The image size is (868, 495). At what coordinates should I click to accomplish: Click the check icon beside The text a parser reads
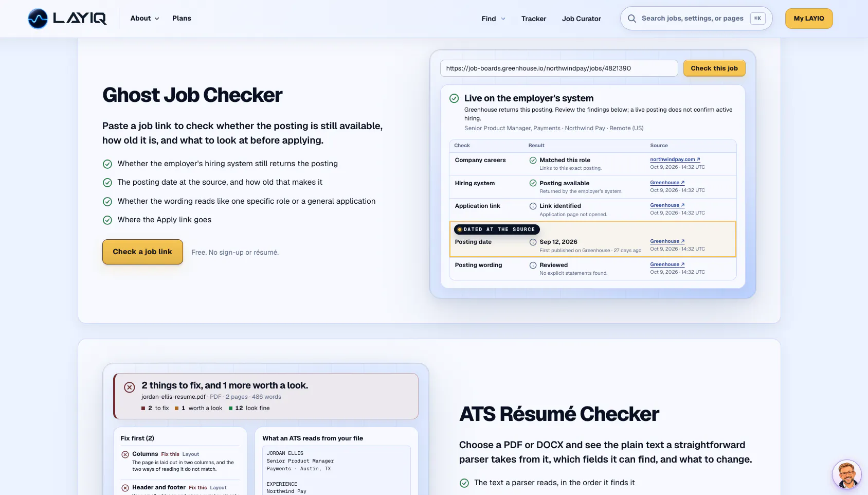click(464, 483)
